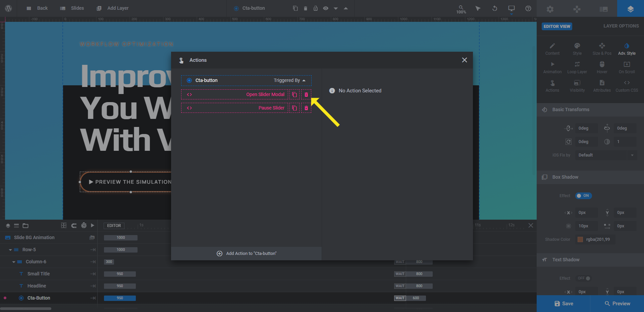Open the Style layer options
The width and height of the screenshot is (644, 312).
click(x=577, y=49)
